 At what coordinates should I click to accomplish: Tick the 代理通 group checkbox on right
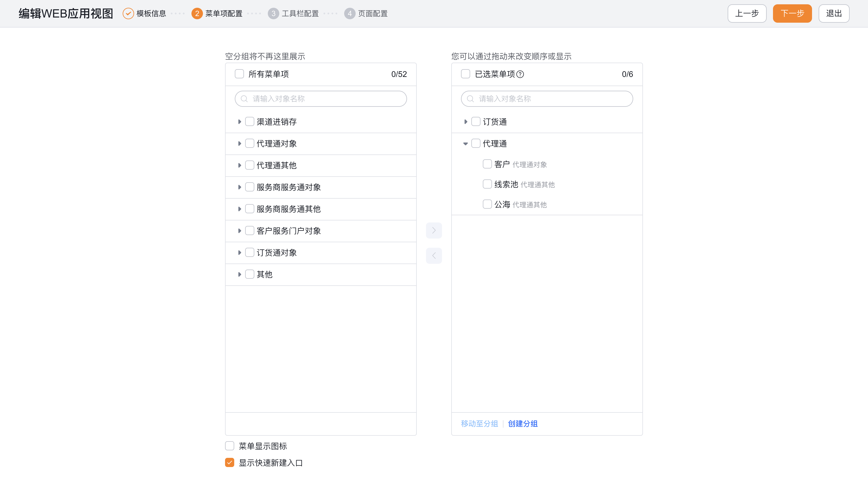coord(476,144)
